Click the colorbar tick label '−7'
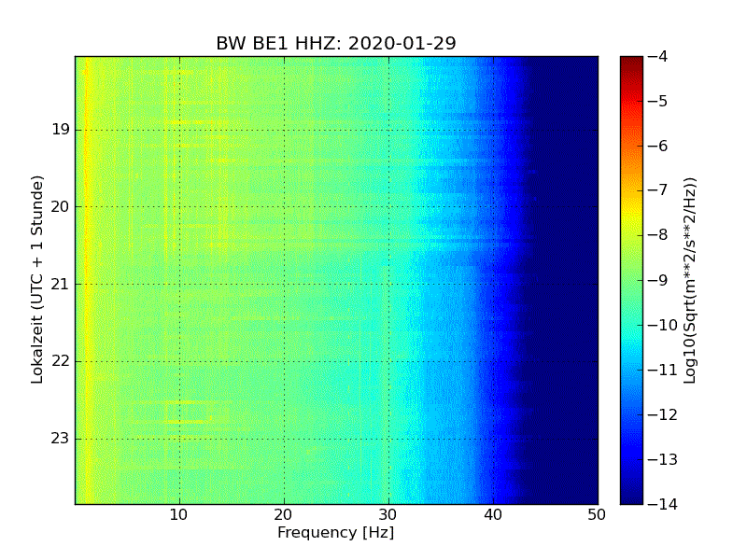This screenshot has height=560, width=747. [658, 190]
